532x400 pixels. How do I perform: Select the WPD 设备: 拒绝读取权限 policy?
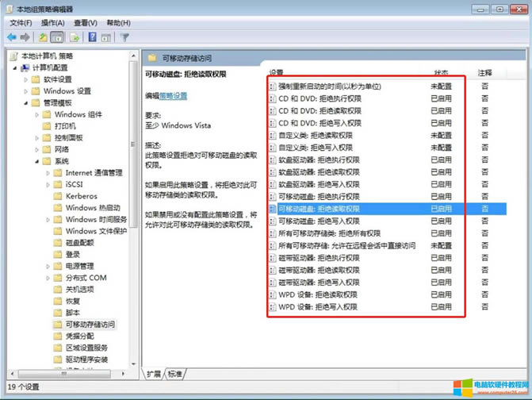coord(319,294)
